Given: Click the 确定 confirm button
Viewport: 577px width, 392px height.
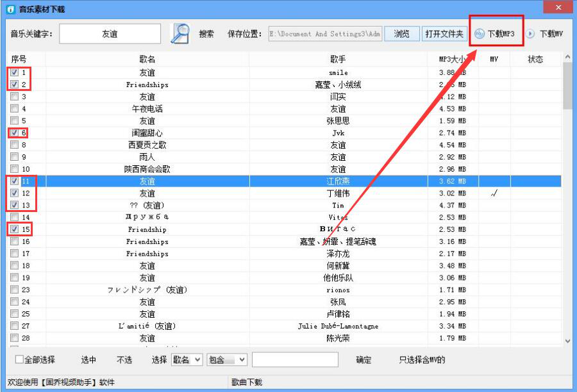Looking at the screenshot, I should coord(364,359).
